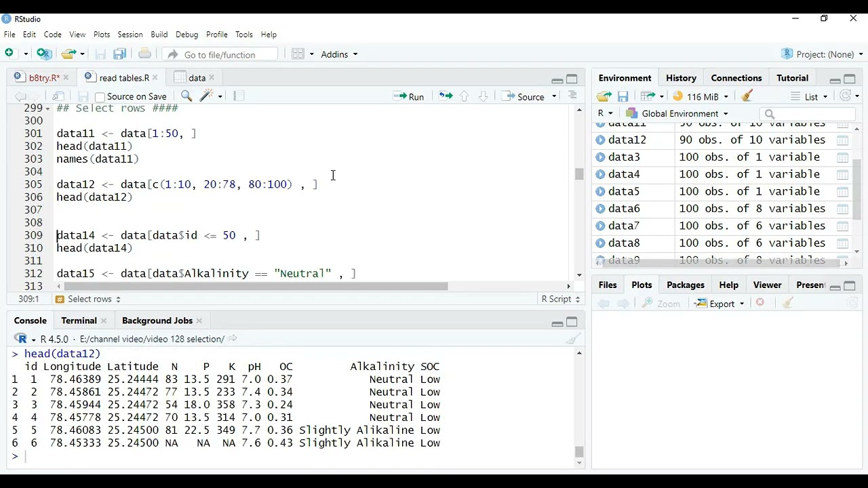
Task: Switch to the History tab
Action: pos(681,78)
